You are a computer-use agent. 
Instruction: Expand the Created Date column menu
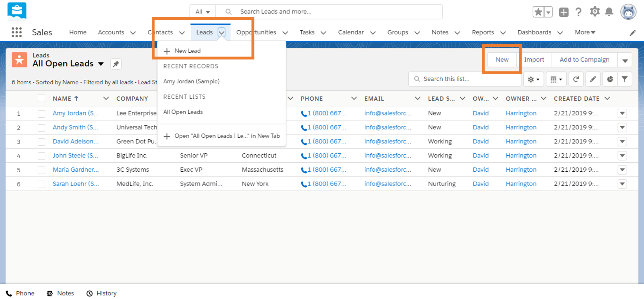coord(607,98)
